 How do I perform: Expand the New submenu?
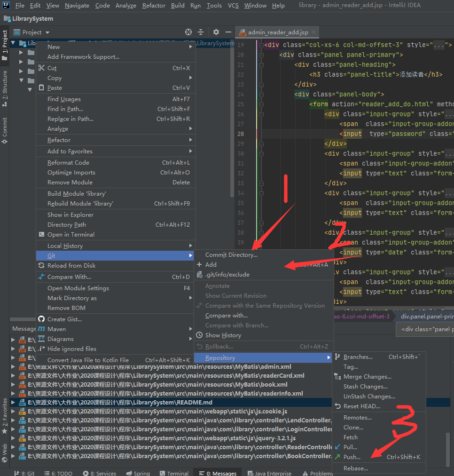coord(116,47)
